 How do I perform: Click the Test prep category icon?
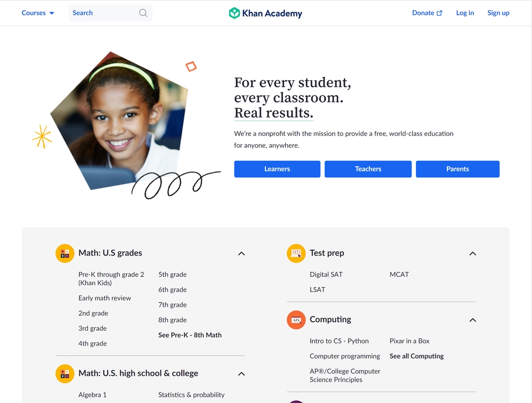tap(296, 253)
